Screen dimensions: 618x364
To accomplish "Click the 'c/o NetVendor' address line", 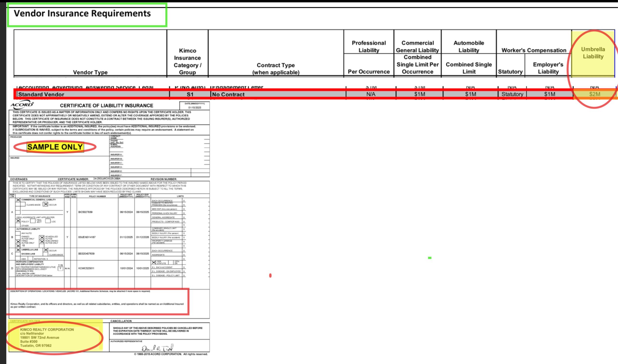I will point(32,334).
